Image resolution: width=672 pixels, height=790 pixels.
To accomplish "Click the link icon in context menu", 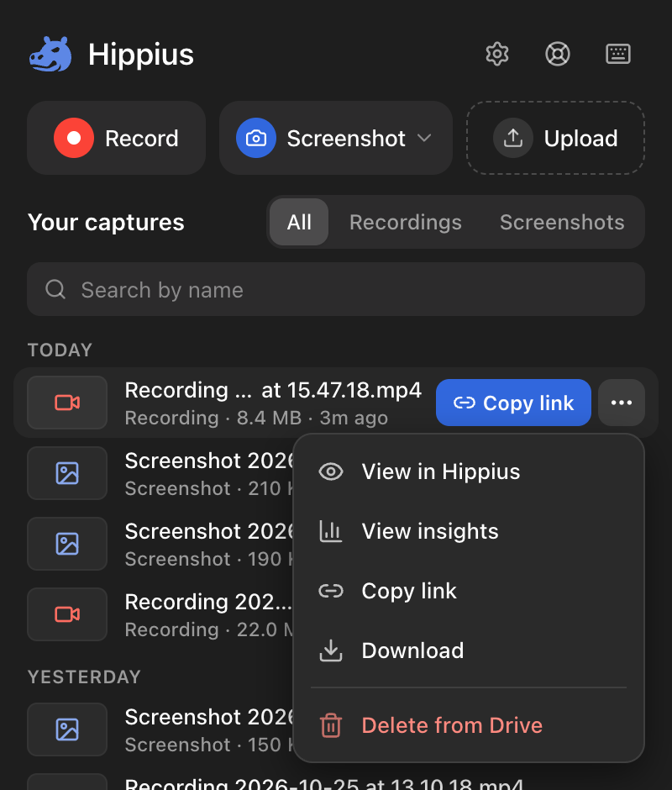I will (330, 591).
